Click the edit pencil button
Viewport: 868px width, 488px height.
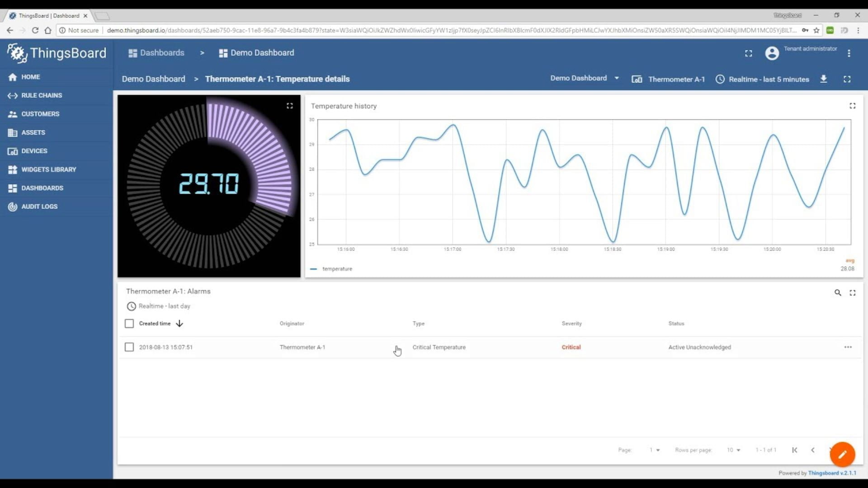(x=842, y=454)
